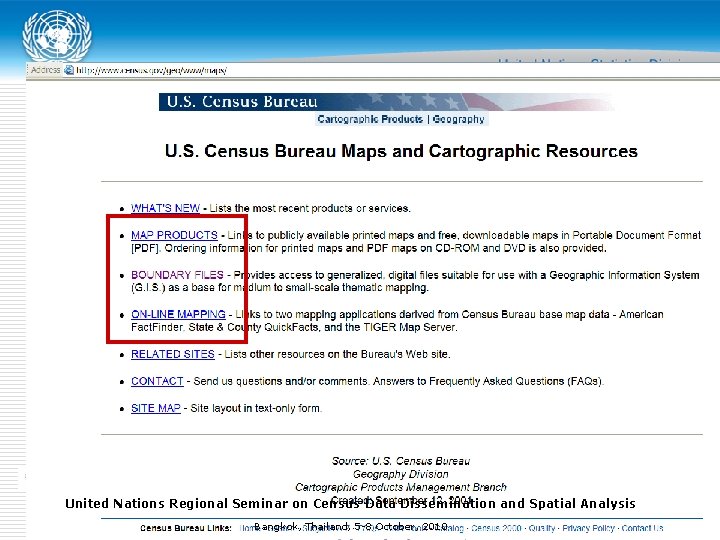Click the 'Geography Division' text
720x540 pixels.
coord(400,474)
